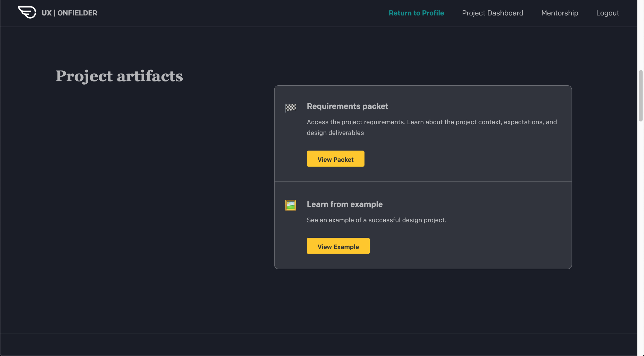Click the framed picture icon
The height and width of the screenshot is (356, 644).
point(291,205)
